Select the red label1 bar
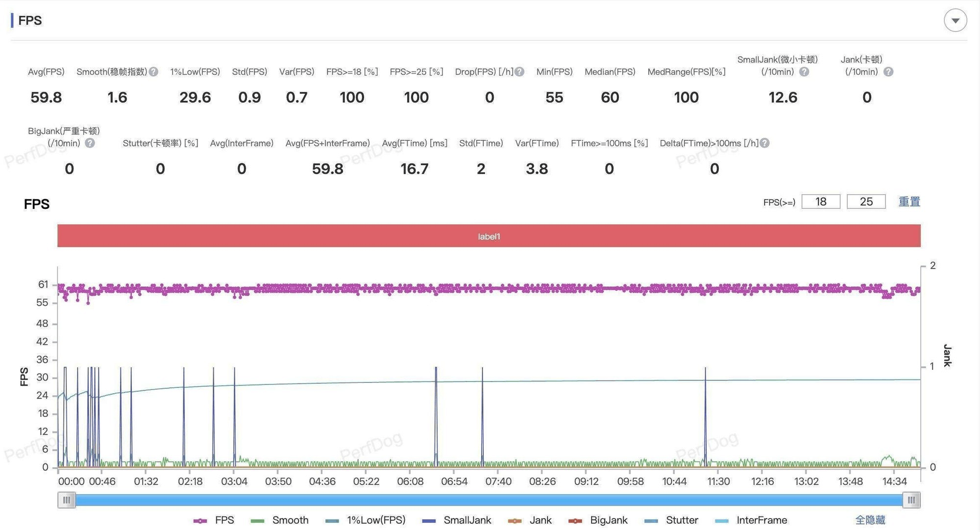This screenshot has width=980, height=532. pyautogui.click(x=489, y=236)
